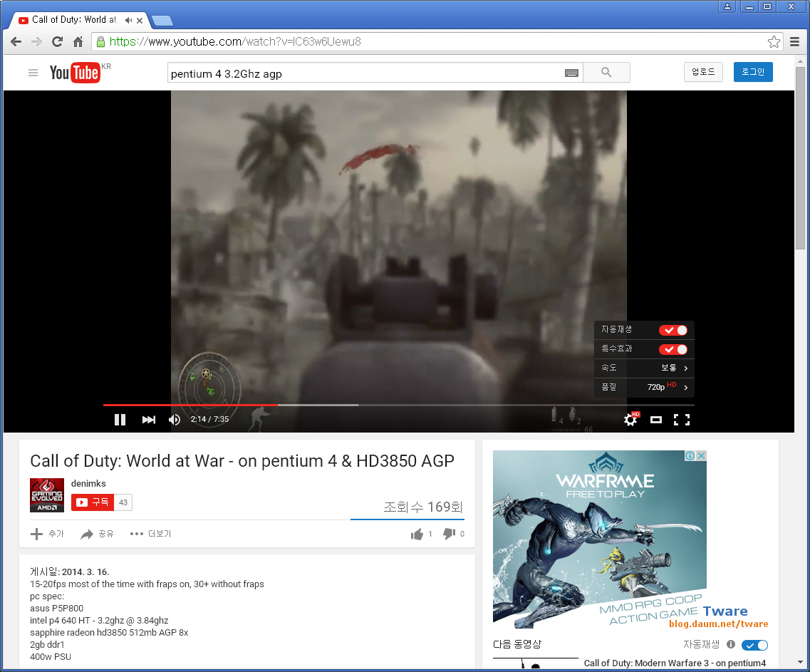Click the login (로그인) button
The image size is (810, 672).
coord(753,72)
